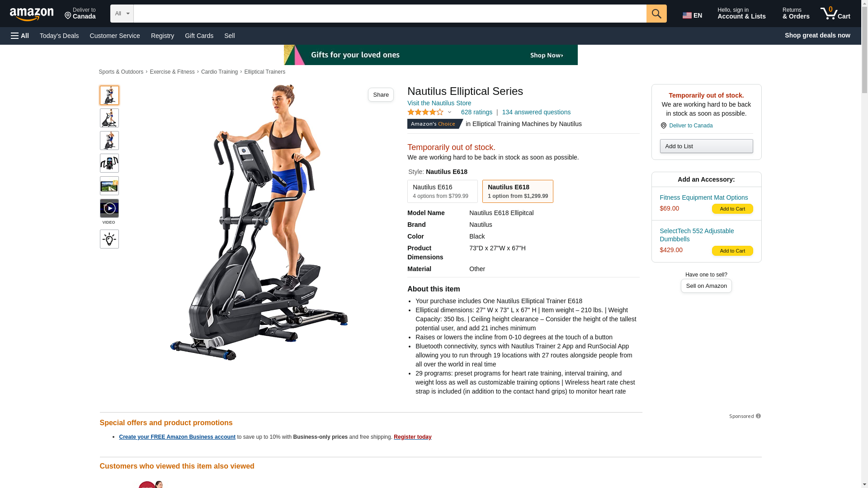
Task: Expand the star ratings breakdown arrow
Action: tap(449, 112)
